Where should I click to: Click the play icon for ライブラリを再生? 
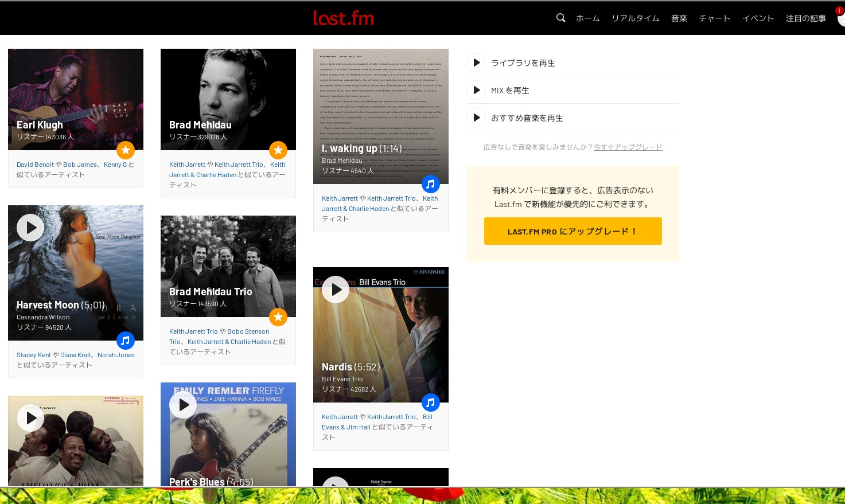click(x=476, y=62)
